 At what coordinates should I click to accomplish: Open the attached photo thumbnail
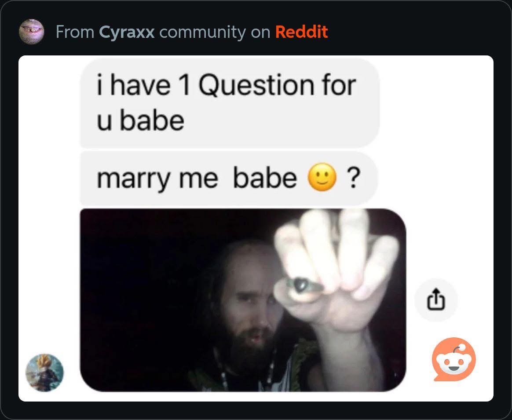pos(243,300)
